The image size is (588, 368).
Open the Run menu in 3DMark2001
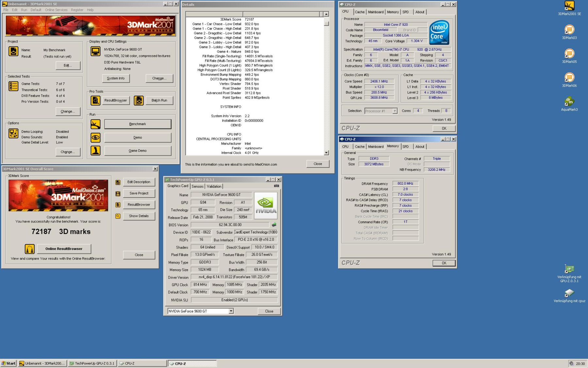point(24,10)
